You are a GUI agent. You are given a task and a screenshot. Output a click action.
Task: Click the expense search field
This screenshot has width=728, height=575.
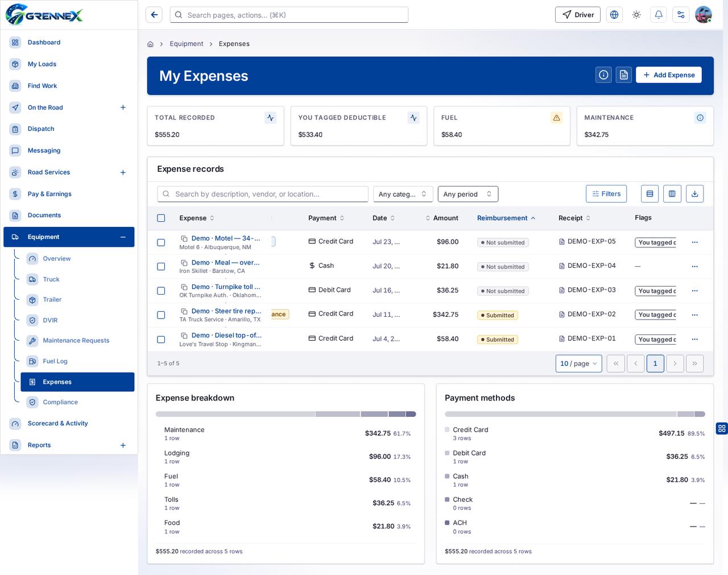pyautogui.click(x=263, y=194)
